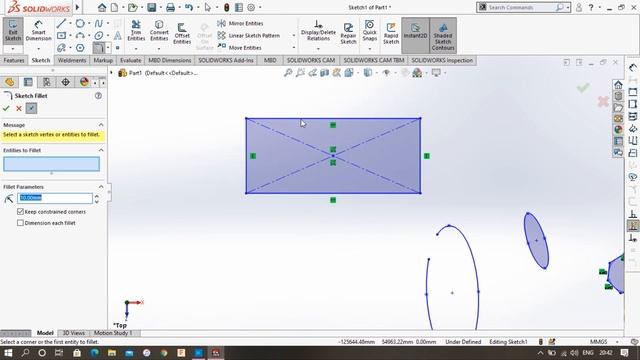
Task: Click the Home icon in top toolbar
Action: click(102, 7)
